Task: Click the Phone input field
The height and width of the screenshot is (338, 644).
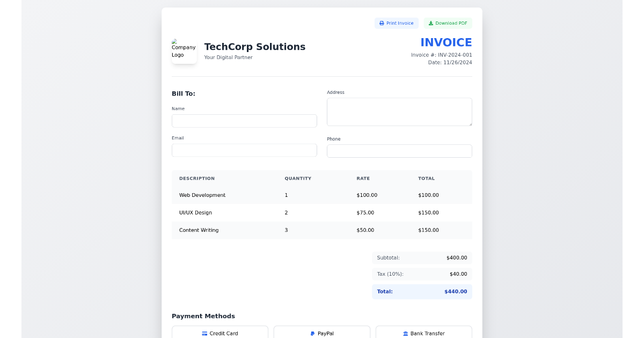Action: click(x=399, y=151)
